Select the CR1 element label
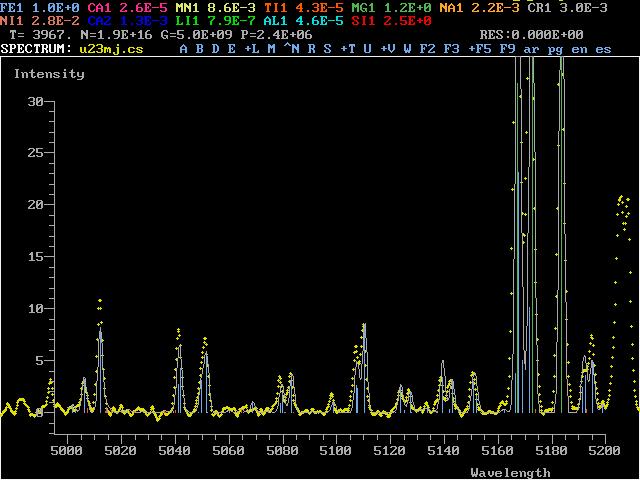 [540, 7]
